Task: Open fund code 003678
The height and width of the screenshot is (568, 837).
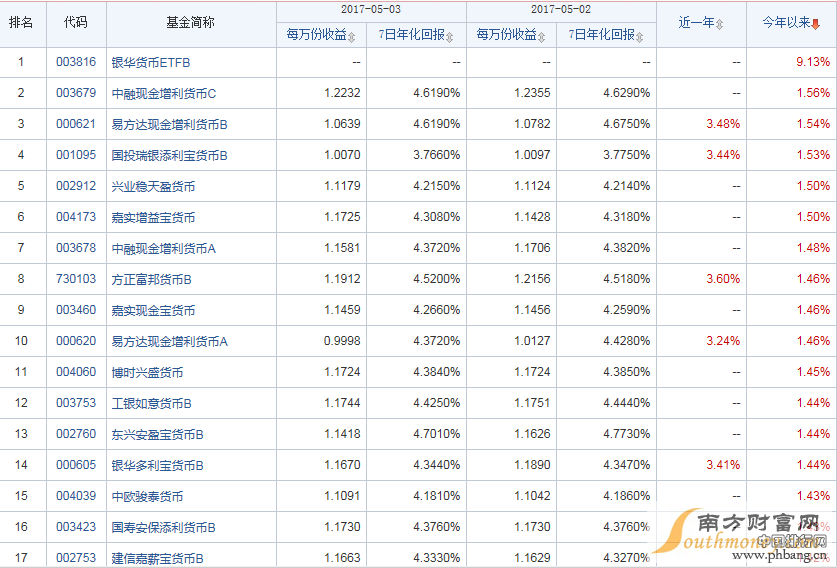Action: click(76, 248)
